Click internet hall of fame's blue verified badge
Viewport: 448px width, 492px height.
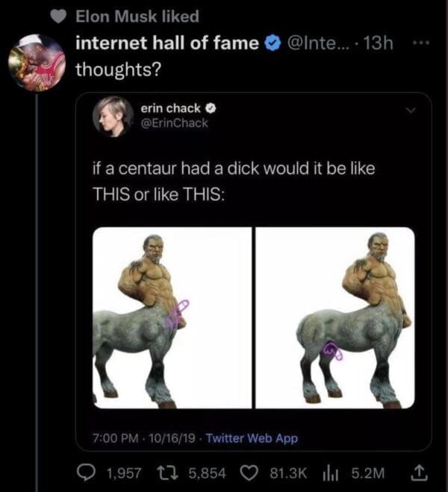[x=272, y=44]
